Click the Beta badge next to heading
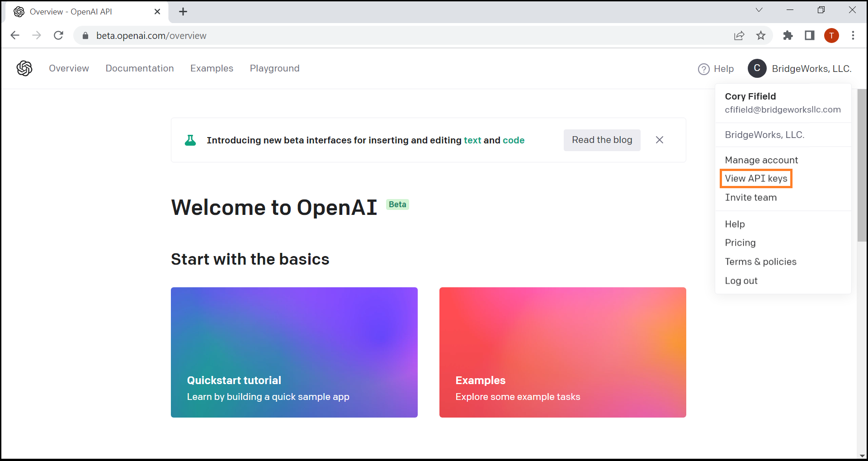Viewport: 868px width, 461px height. [397, 204]
